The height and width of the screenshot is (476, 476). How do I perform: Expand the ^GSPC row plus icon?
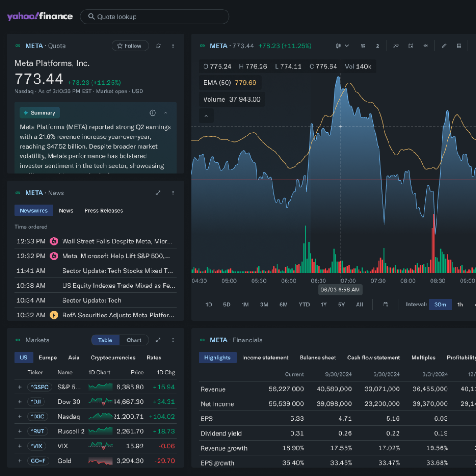20,387
